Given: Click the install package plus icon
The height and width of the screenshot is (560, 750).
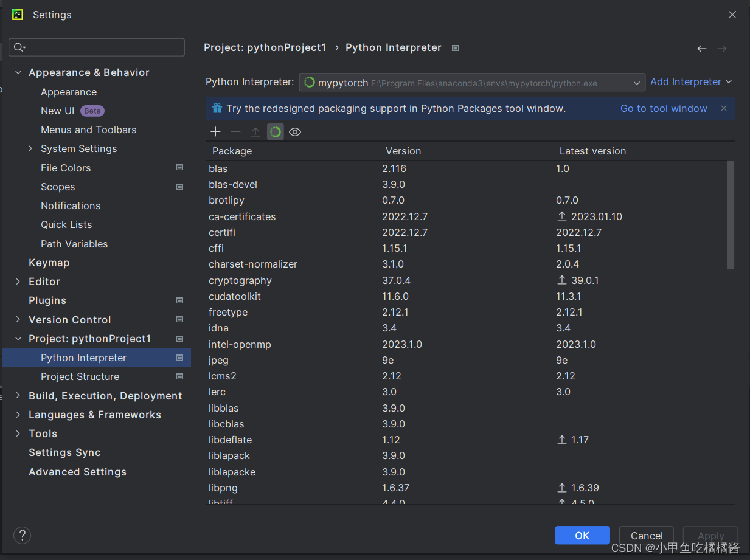Looking at the screenshot, I should 215,132.
